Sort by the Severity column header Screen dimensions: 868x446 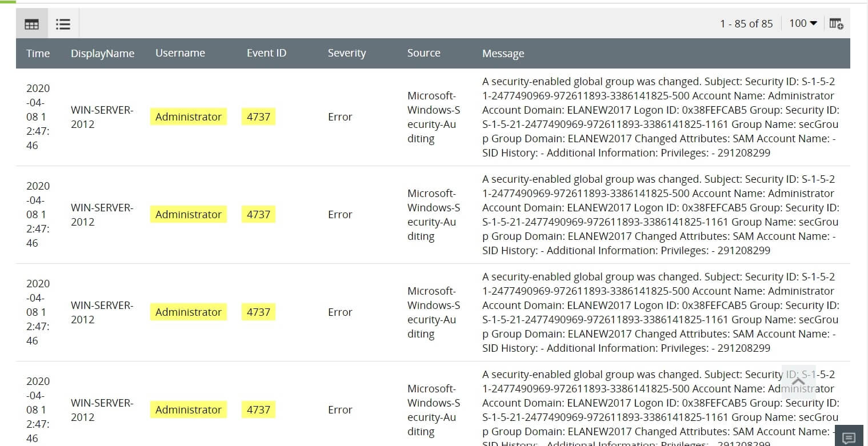click(346, 53)
